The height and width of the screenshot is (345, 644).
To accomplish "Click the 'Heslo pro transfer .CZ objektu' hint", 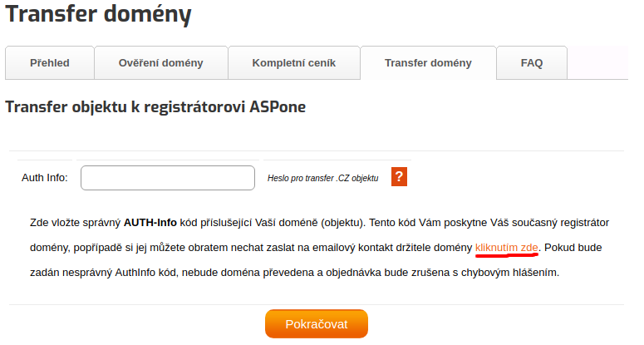I will point(322,178).
